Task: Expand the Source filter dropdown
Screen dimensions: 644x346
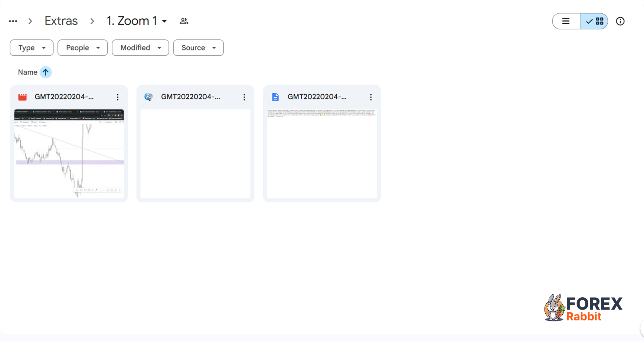Action: (198, 48)
